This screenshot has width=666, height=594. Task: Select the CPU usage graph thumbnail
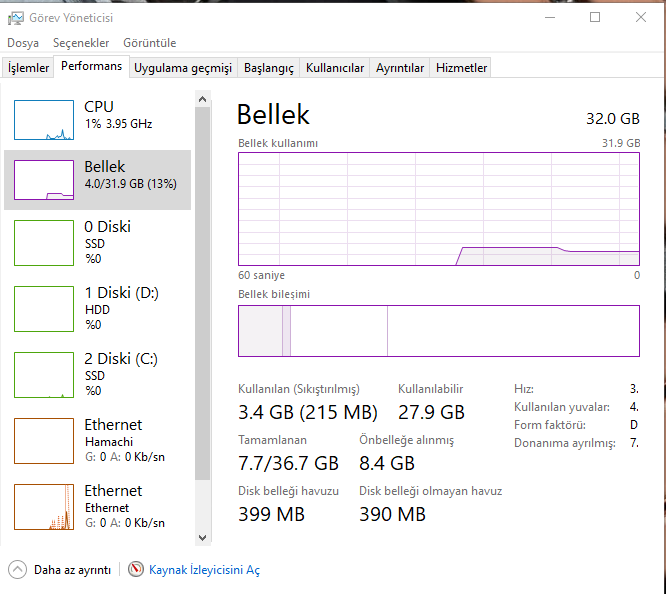(44, 120)
